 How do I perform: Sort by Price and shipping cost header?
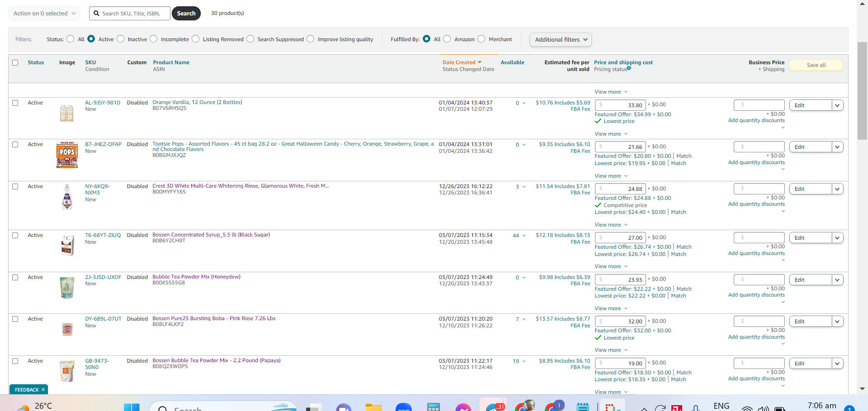623,62
